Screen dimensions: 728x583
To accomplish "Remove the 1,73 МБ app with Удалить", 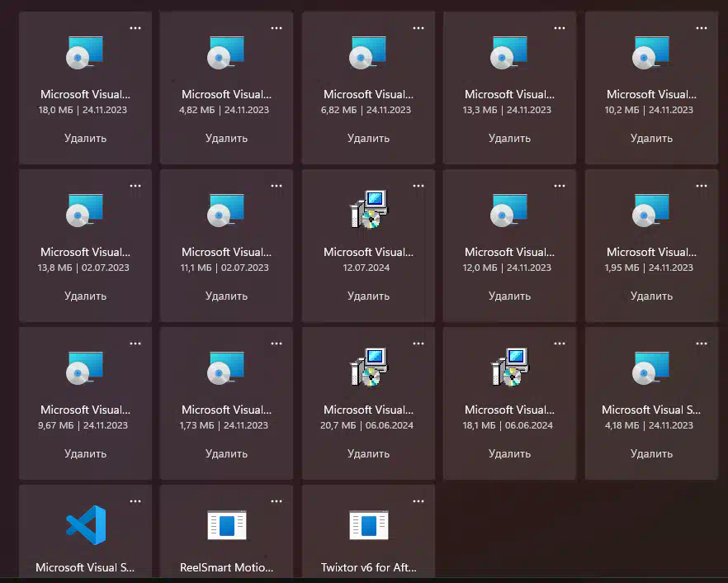I will (226, 454).
